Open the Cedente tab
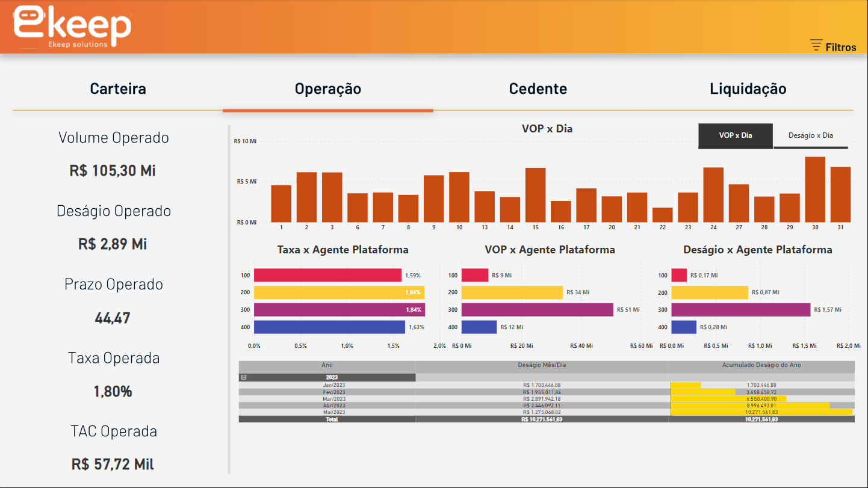The width and height of the screenshot is (868, 488). point(538,89)
